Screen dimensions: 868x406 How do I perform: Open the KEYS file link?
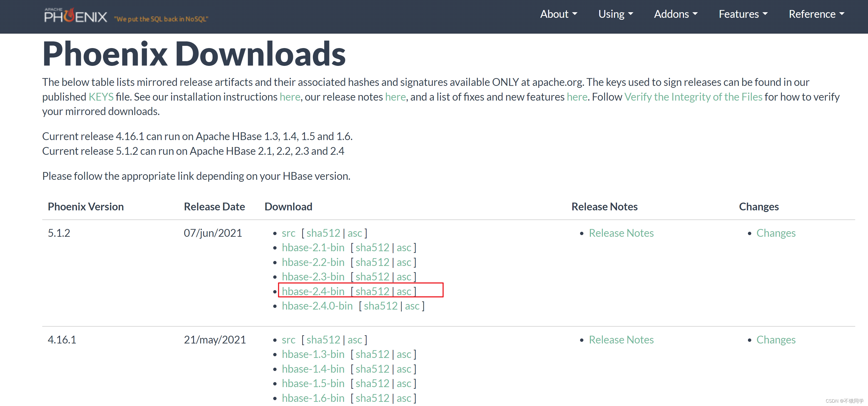pyautogui.click(x=101, y=97)
